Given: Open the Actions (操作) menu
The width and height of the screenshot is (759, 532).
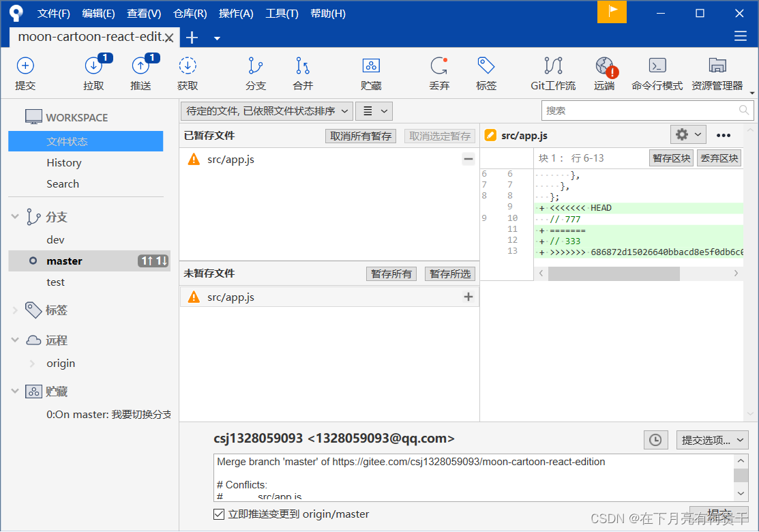Looking at the screenshot, I should [236, 14].
